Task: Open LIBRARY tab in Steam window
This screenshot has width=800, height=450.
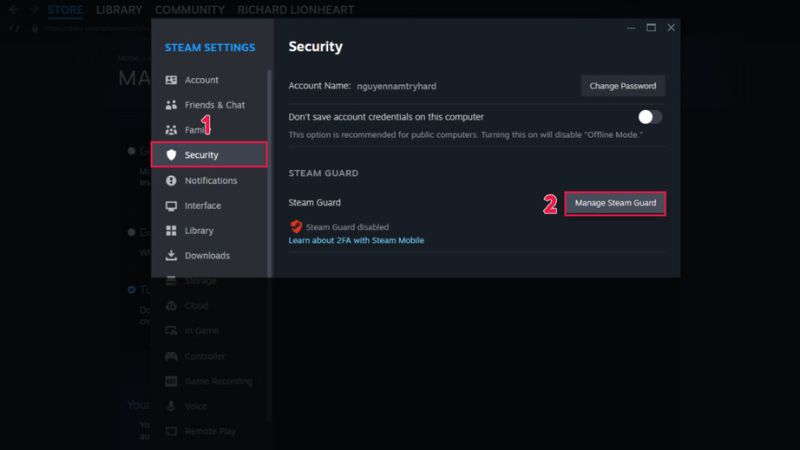Action: coord(119,10)
